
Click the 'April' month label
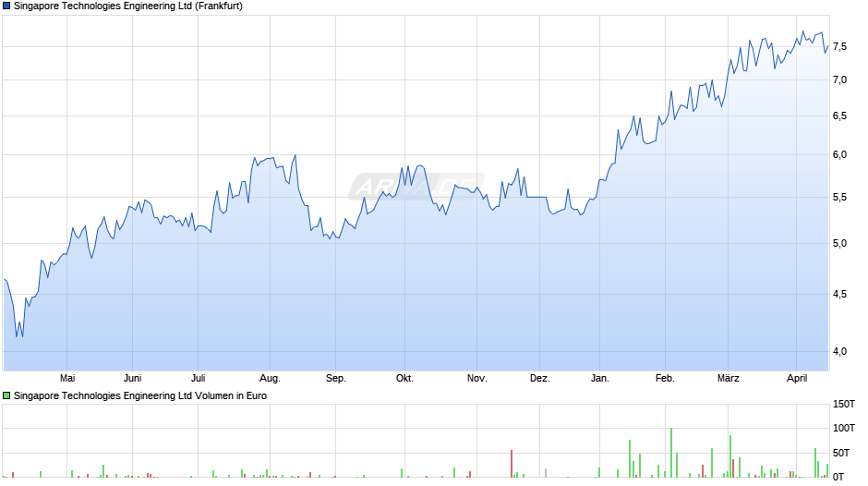797,378
